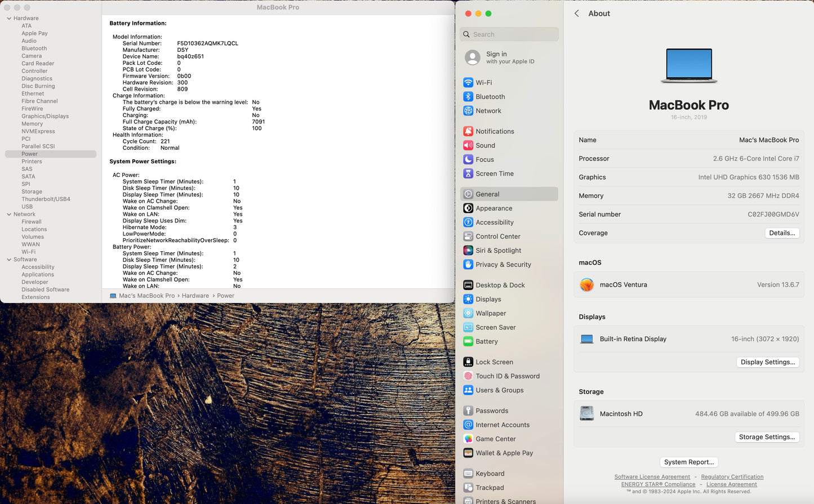Open Display Settings button
Image resolution: width=814 pixels, height=504 pixels.
pos(767,362)
